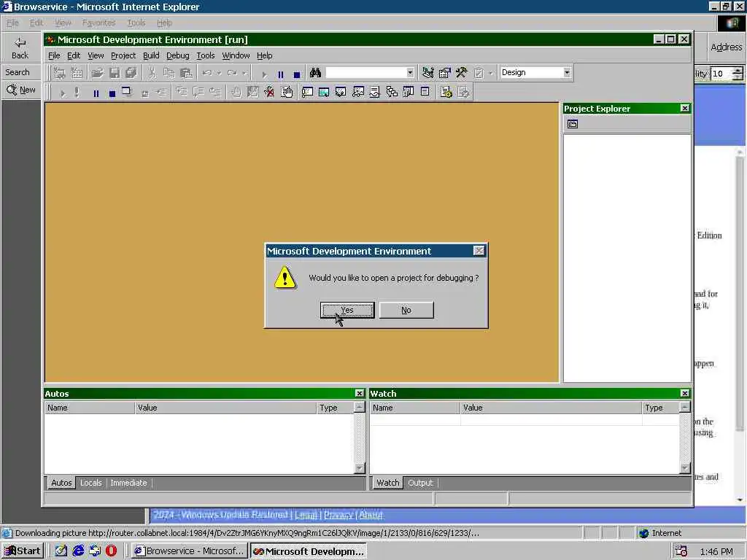Click the Save floppy disk icon
The width and height of the screenshot is (747, 560).
[x=115, y=73]
